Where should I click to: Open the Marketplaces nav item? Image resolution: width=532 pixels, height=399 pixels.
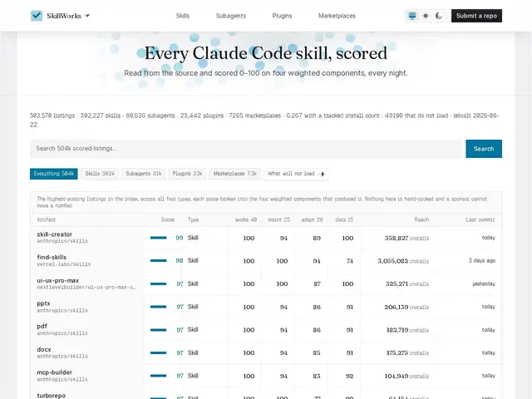[337, 16]
